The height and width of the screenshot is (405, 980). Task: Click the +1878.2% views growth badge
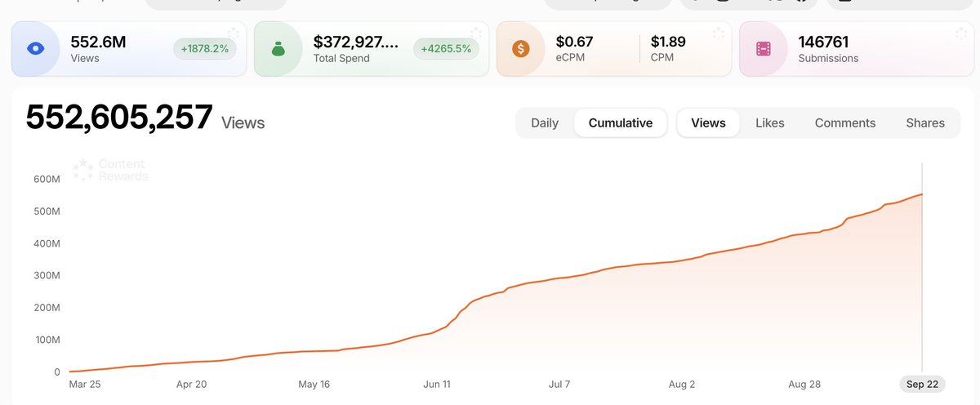[205, 49]
